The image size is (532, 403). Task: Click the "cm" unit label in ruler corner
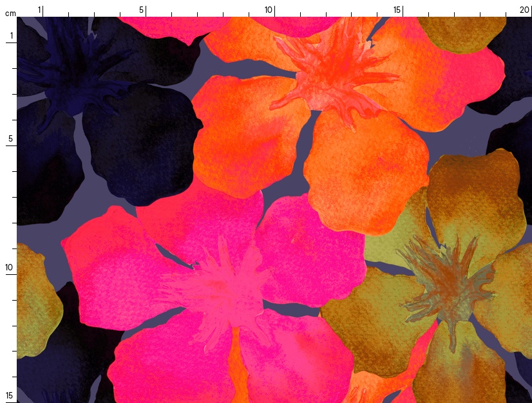9,13
